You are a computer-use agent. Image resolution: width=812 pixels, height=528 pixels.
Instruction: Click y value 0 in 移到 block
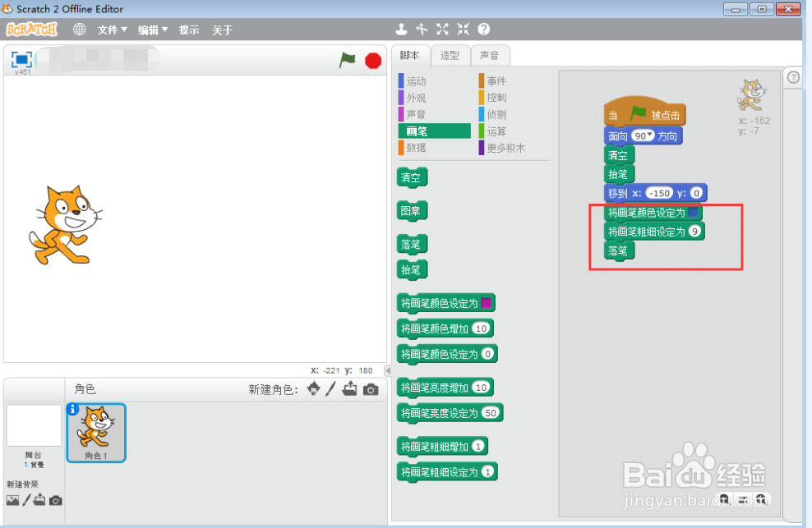click(x=696, y=193)
